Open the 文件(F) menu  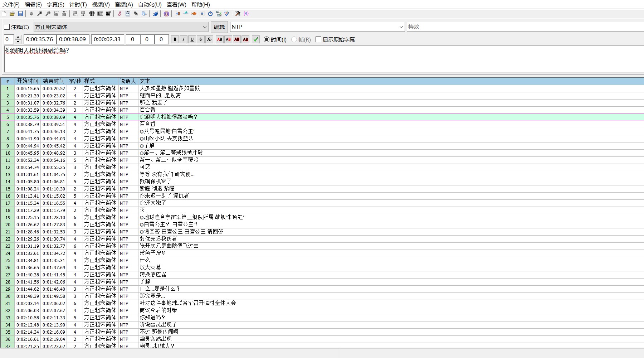[x=11, y=5]
